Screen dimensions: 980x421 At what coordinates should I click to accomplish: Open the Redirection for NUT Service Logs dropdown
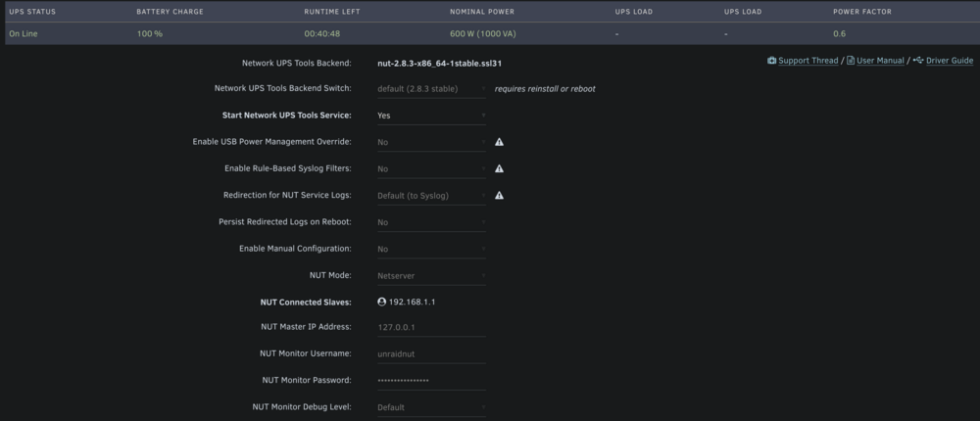coord(431,196)
